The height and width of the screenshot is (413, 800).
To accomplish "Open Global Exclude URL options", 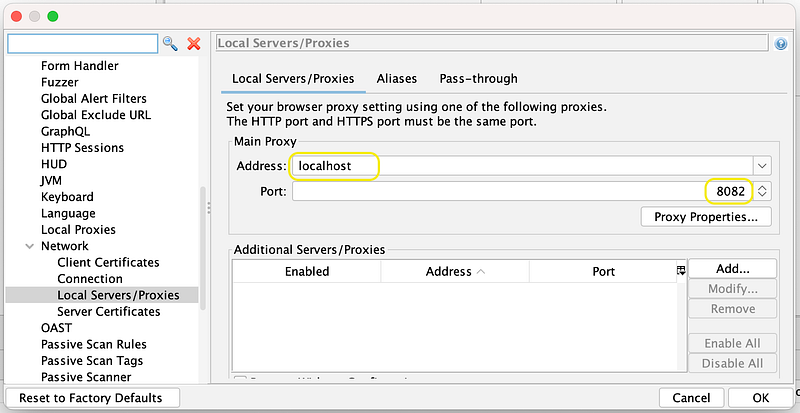I will point(96,115).
